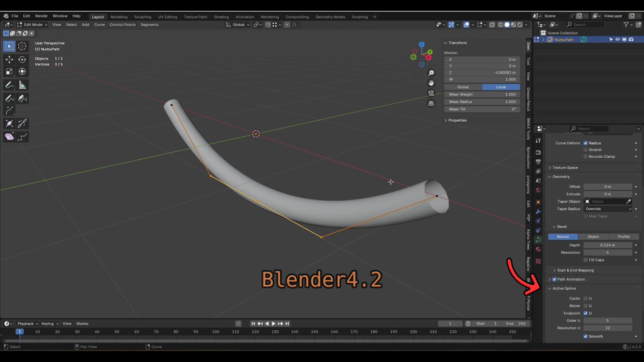Select the Object bevel mode button
Image resolution: width=644 pixels, height=362 pixels.
coord(593,237)
